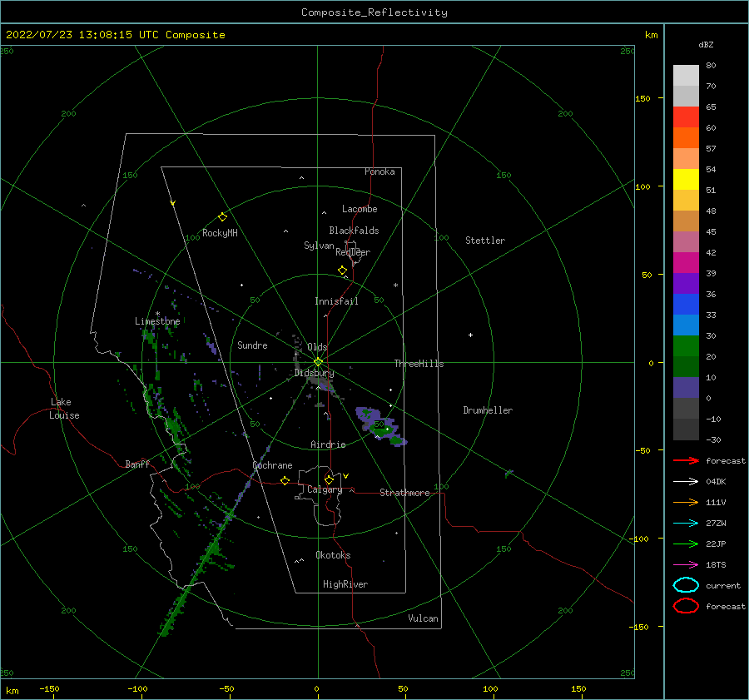
Task: Click the white 04DK arrow icon
Action: click(686, 481)
